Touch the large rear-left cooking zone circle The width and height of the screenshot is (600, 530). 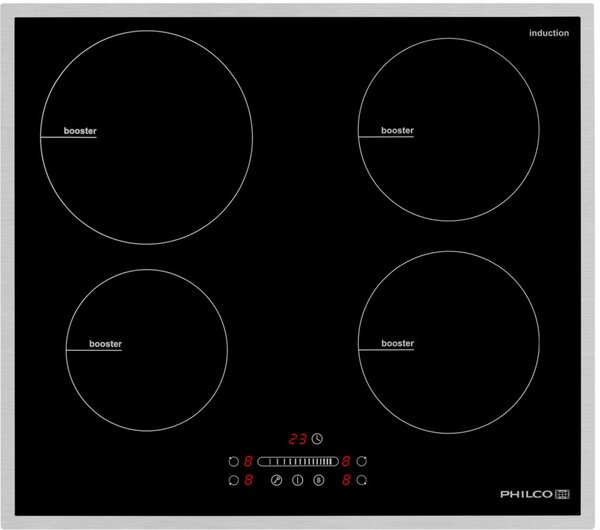[147, 137]
